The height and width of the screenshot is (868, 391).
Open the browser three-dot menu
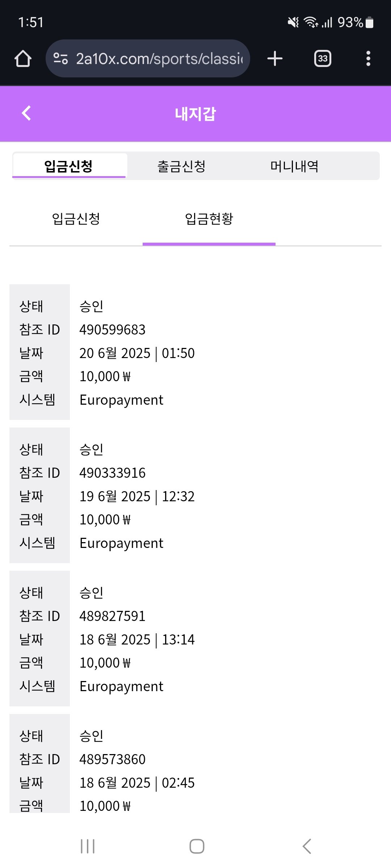click(368, 59)
